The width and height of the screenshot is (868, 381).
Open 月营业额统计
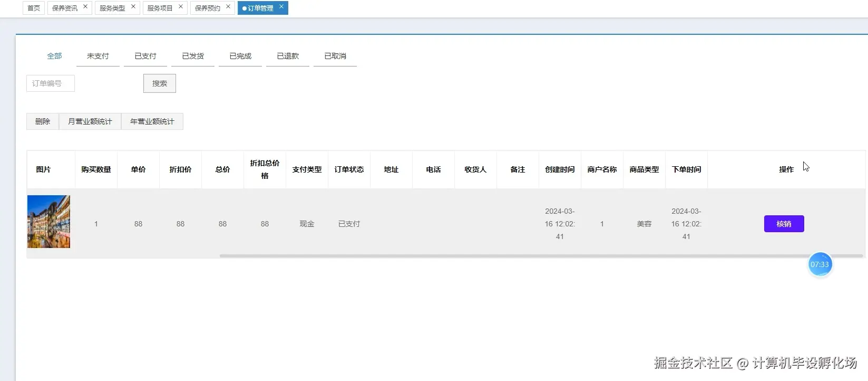[x=90, y=121]
